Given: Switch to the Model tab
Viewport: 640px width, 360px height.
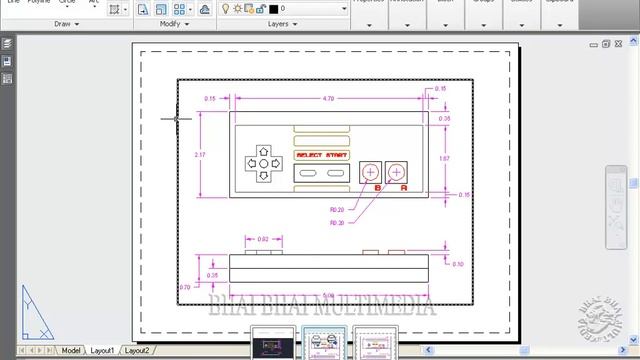Looking at the screenshot, I should click(x=71, y=350).
